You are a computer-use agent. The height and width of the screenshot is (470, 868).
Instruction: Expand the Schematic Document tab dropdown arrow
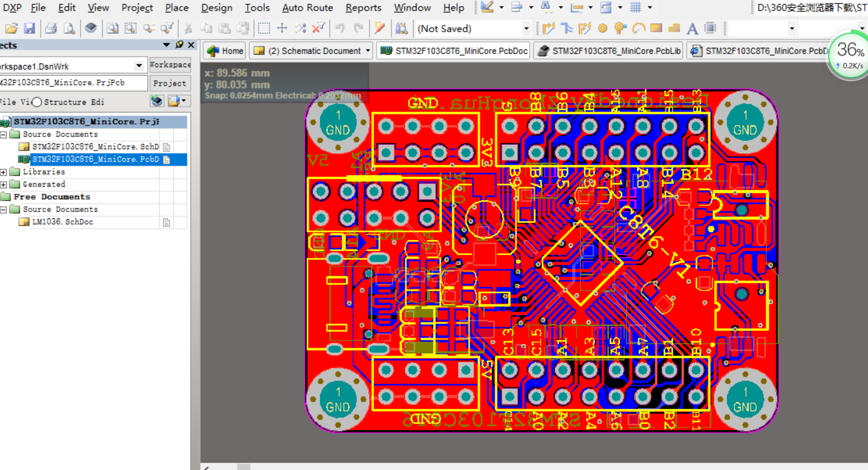coord(368,51)
